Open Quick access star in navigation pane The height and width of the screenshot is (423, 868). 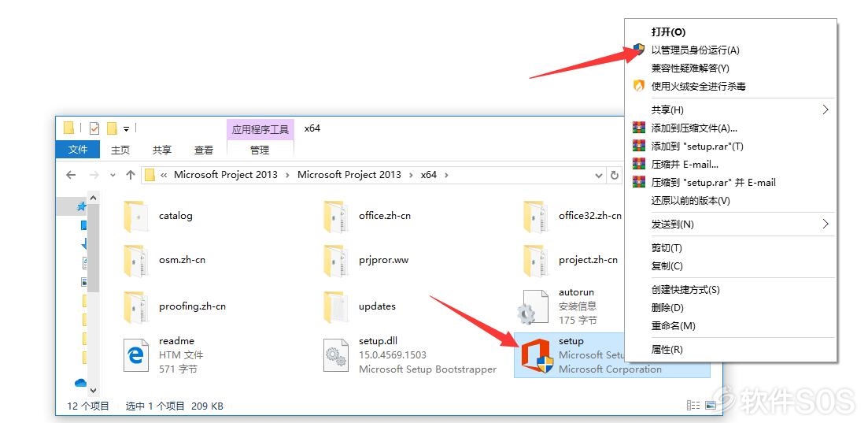82,206
